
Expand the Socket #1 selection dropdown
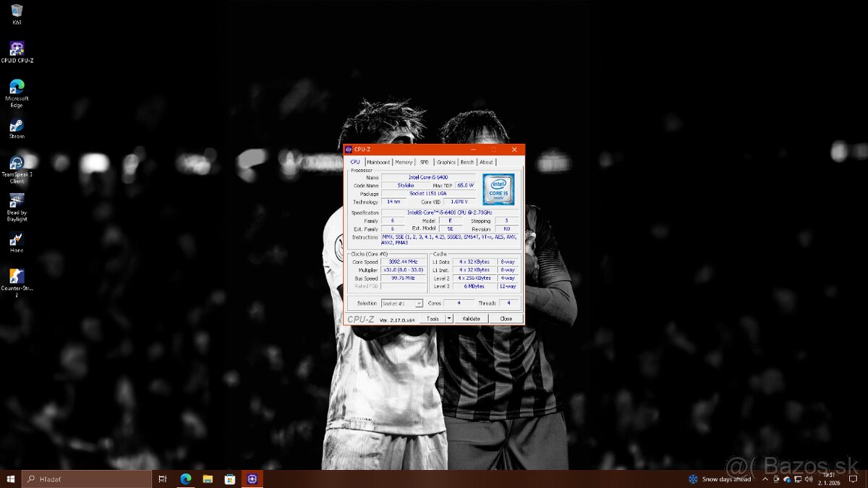coord(419,304)
